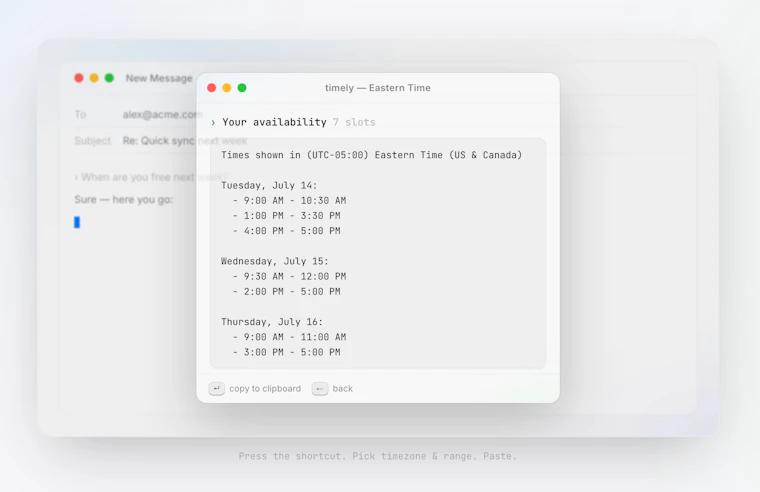Click the 'Your availability' heading
The image size is (760, 492).
click(274, 122)
